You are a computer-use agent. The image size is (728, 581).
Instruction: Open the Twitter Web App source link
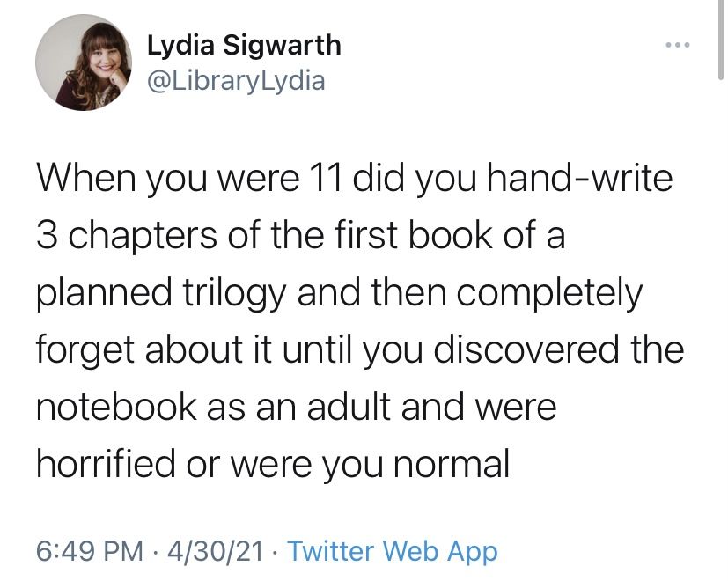pyautogui.click(x=393, y=552)
